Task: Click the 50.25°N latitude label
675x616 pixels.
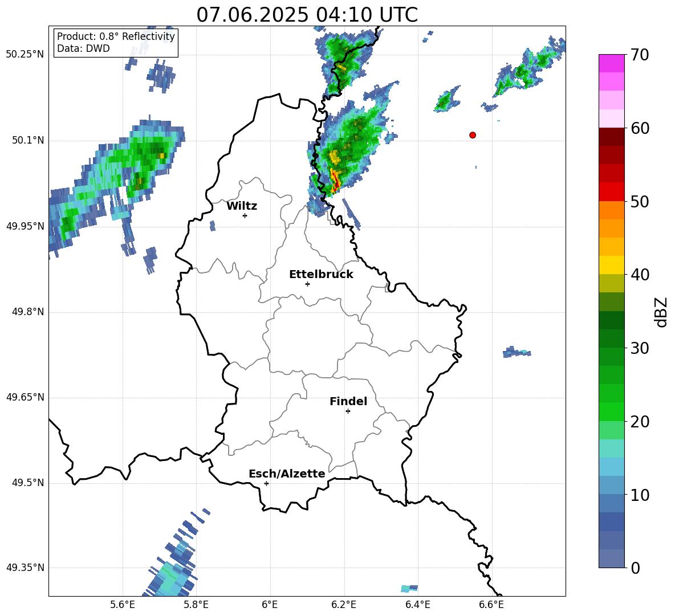Action: pos(25,55)
